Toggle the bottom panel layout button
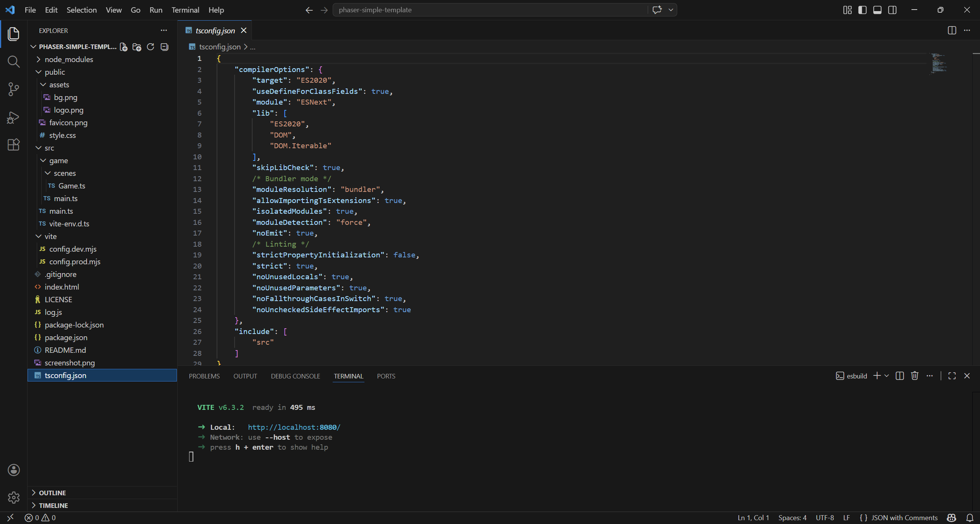Viewport: 980px width, 524px height. [877, 10]
